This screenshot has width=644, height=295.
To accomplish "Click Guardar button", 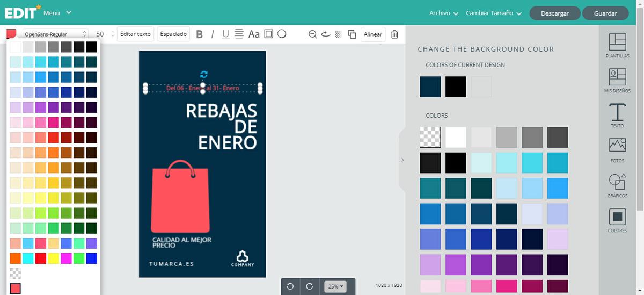I will (x=605, y=13).
